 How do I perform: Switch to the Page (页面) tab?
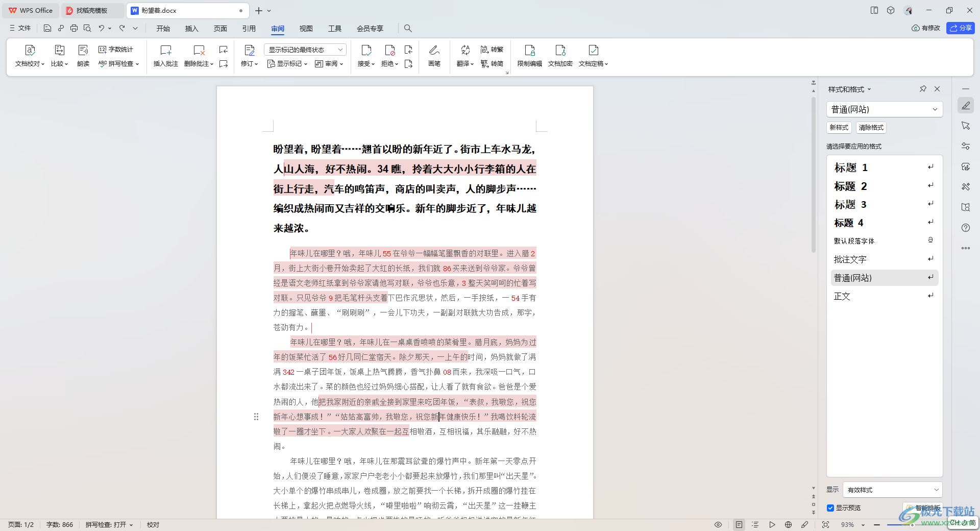[x=220, y=29]
